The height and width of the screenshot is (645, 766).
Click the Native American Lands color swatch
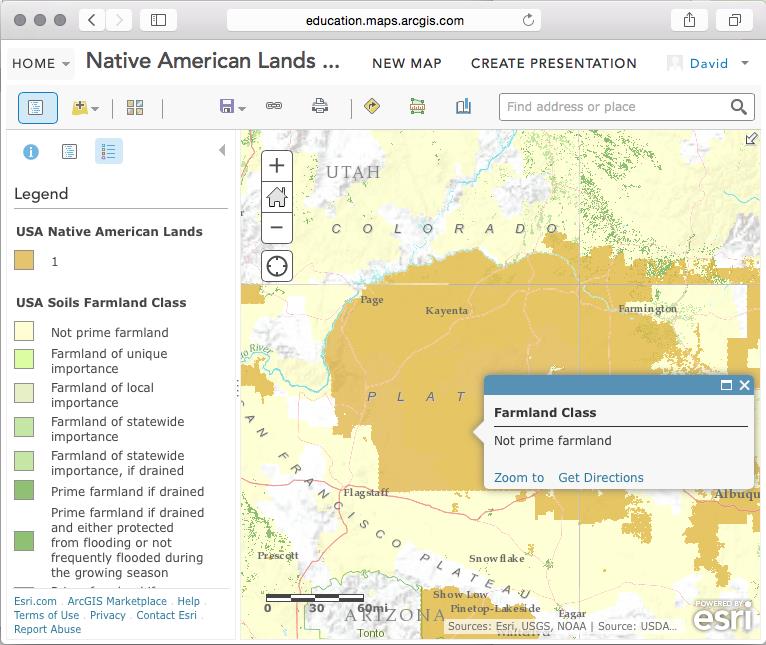pyautogui.click(x=24, y=260)
